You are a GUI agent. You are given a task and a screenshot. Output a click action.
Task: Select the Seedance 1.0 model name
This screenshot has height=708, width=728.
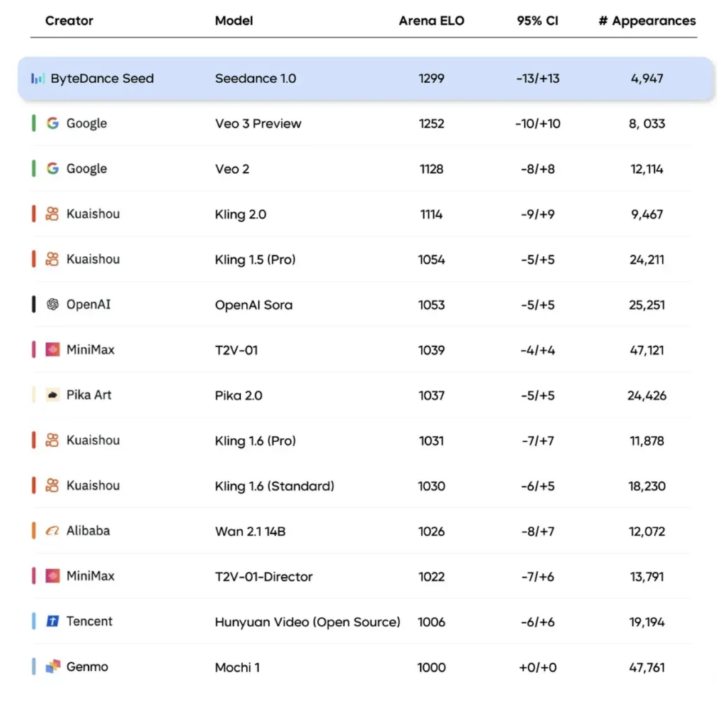click(255, 78)
